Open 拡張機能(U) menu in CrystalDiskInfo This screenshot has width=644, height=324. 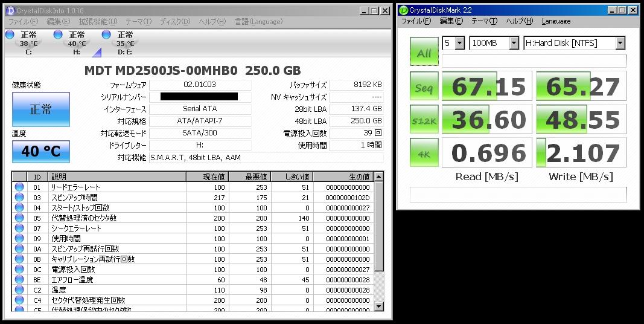(x=97, y=21)
